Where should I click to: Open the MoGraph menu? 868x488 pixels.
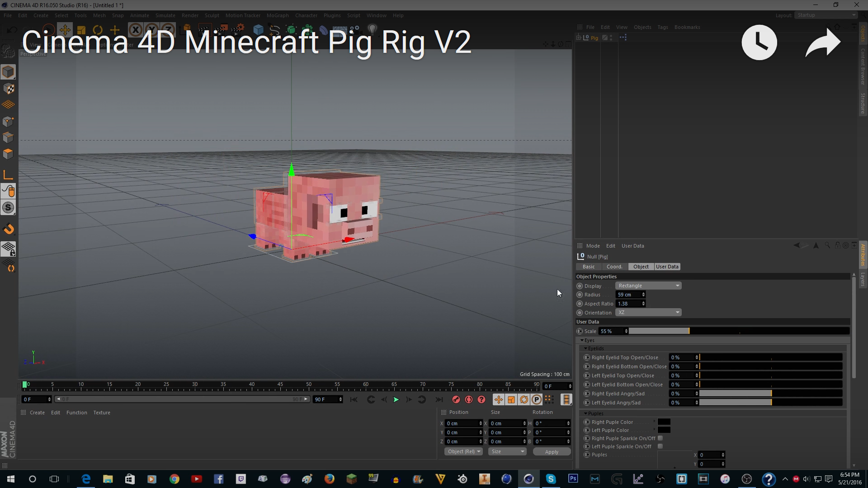click(x=278, y=15)
